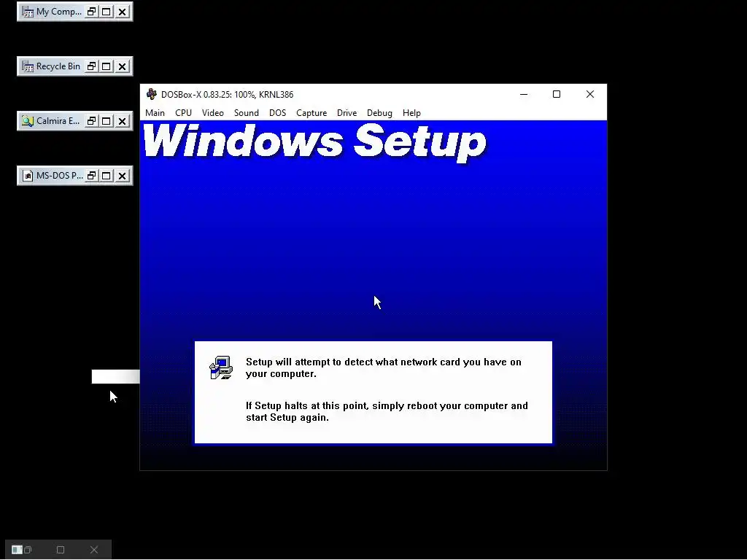
Task: Restore the MS-DOS Prompt minimized window
Action: pyautogui.click(x=91, y=176)
